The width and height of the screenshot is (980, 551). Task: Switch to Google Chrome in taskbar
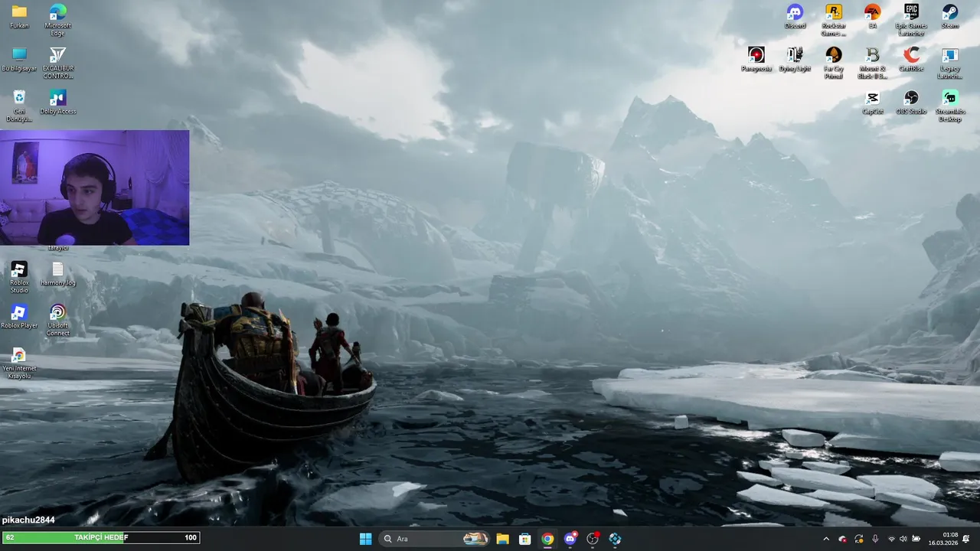pos(547,539)
